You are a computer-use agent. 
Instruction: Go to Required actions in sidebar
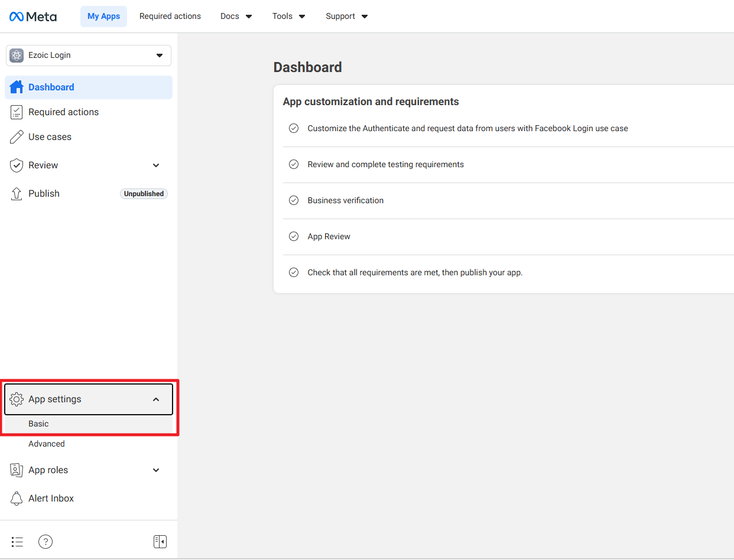[x=89, y=112]
